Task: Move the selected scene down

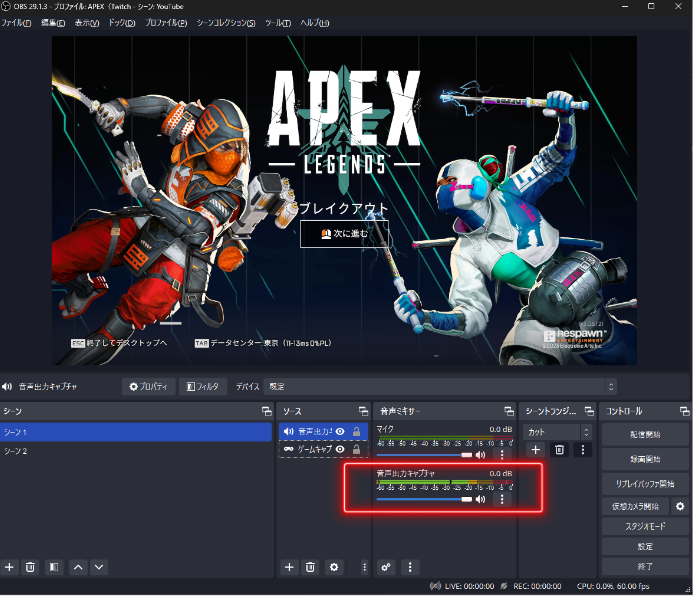Action: pyautogui.click(x=99, y=567)
